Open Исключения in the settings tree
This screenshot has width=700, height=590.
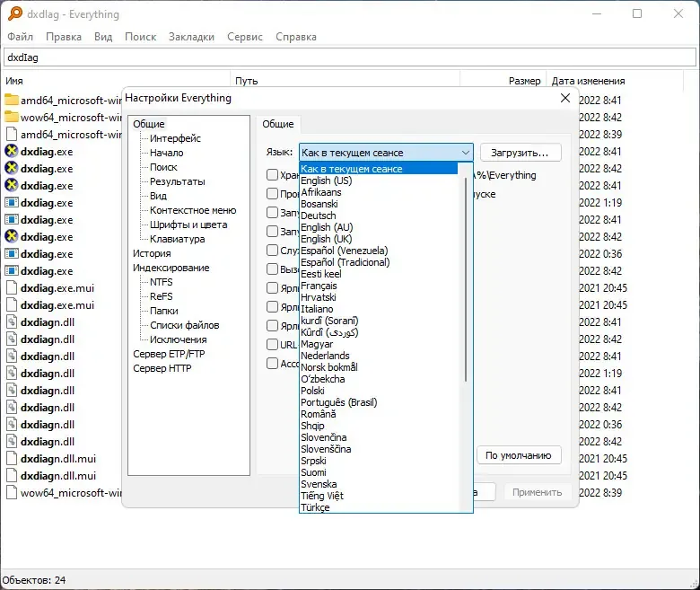(x=178, y=339)
